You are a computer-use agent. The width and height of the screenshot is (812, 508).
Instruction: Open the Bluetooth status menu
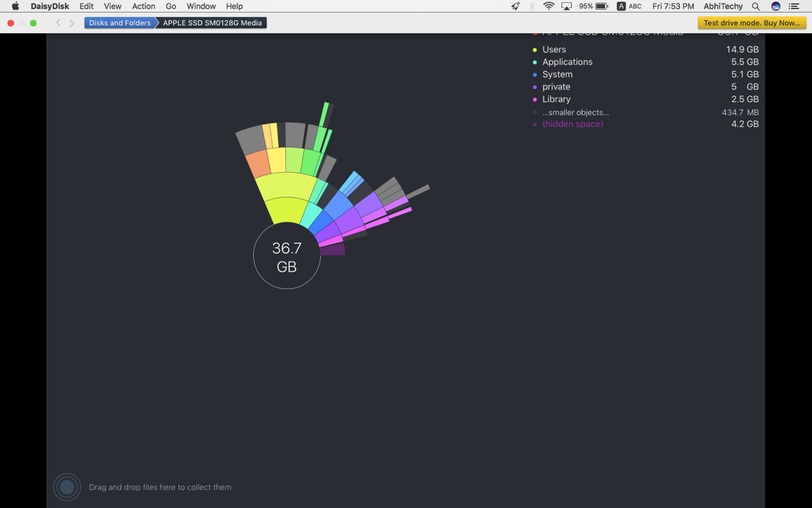coord(532,6)
